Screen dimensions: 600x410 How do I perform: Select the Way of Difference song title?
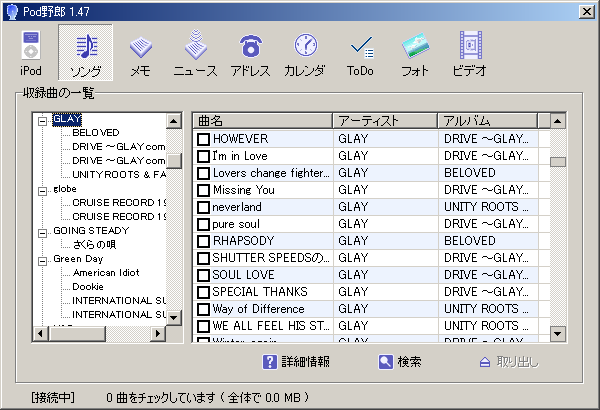coord(258,309)
